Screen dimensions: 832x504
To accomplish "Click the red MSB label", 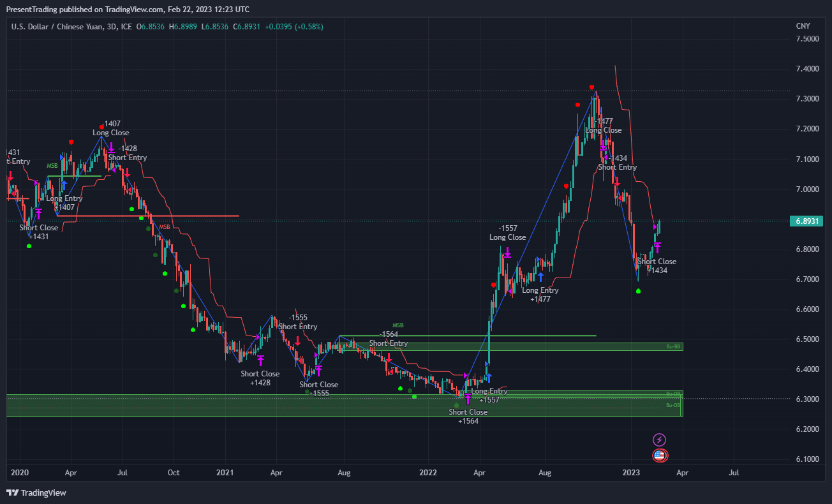I will tap(165, 226).
